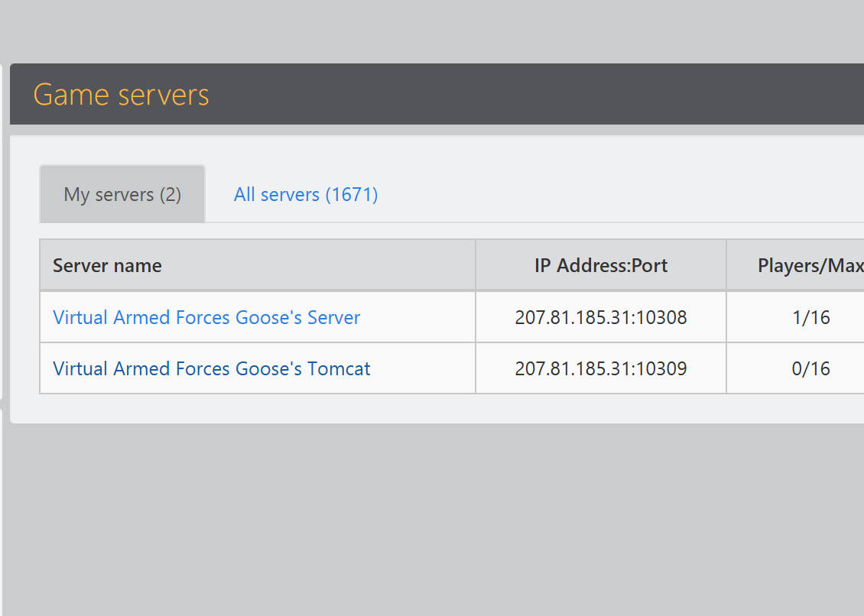Click light panel strip above the tab row
The width and height of the screenshot is (864, 616).
click(x=436, y=150)
